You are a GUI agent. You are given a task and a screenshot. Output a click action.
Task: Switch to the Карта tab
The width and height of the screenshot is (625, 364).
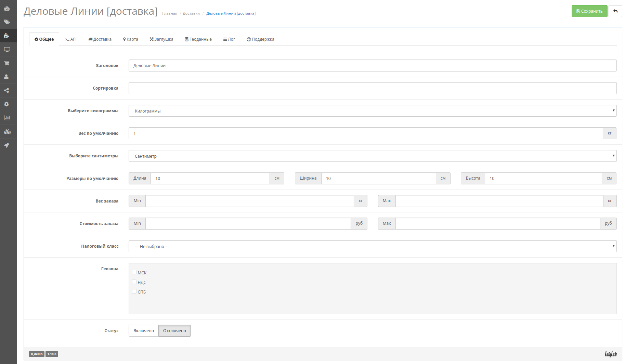click(131, 39)
